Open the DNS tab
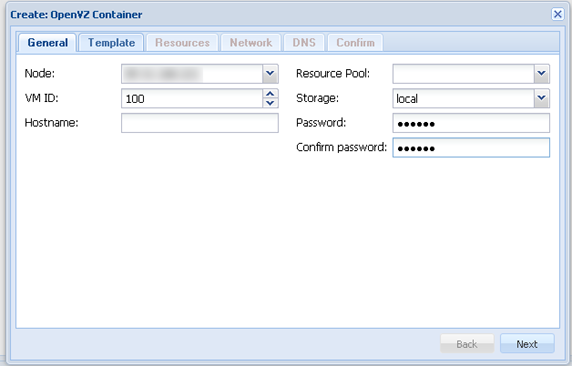The width and height of the screenshot is (572, 366). coord(304,43)
